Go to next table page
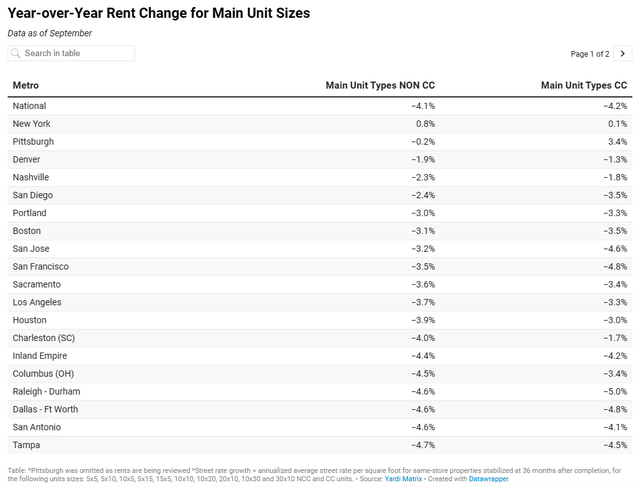The height and width of the screenshot is (487, 640). 621,53
